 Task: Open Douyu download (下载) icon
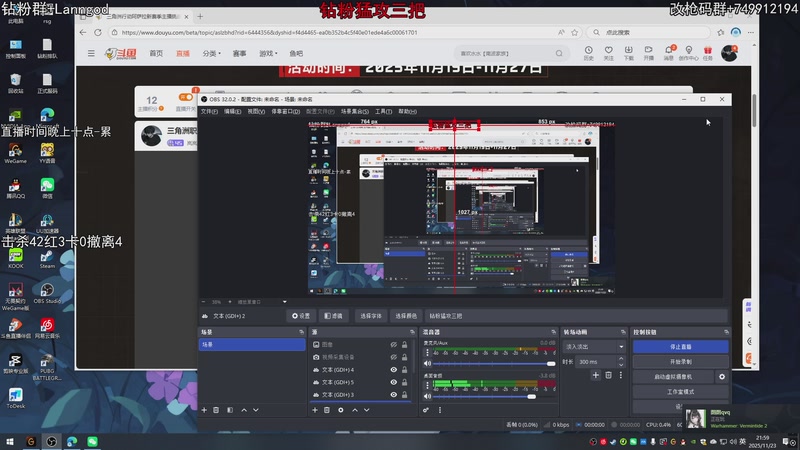click(x=628, y=53)
